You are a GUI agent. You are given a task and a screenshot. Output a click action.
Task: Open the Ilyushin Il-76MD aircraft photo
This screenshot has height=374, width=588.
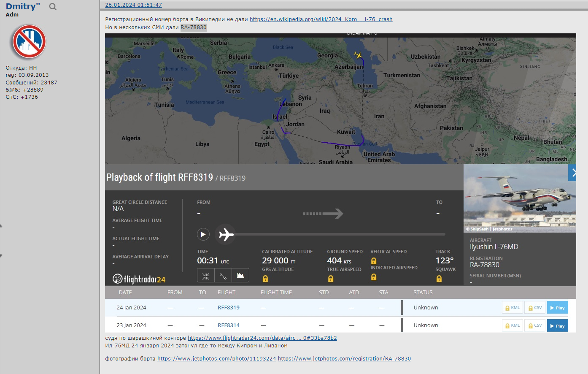coord(520,198)
